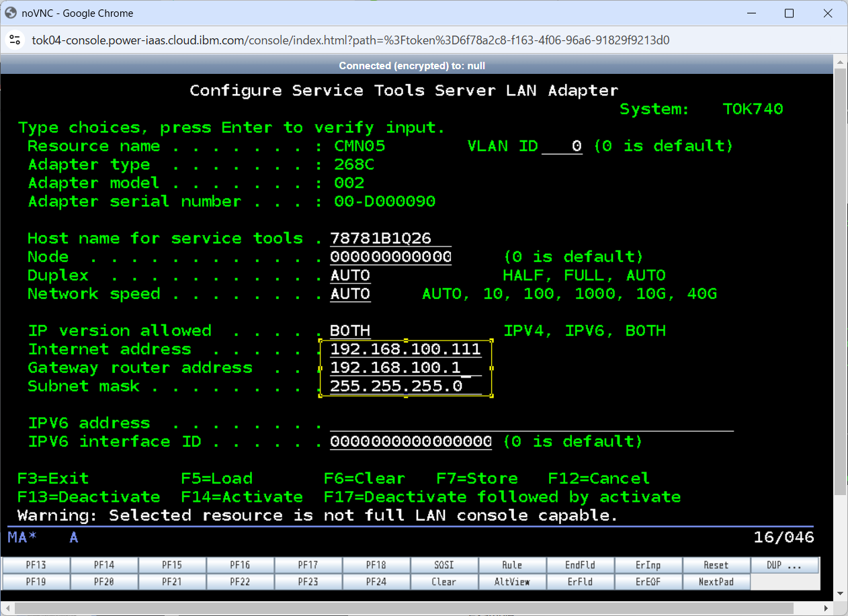This screenshot has height=616, width=848.
Task: Click the Host name for service tools field
Action: point(390,238)
